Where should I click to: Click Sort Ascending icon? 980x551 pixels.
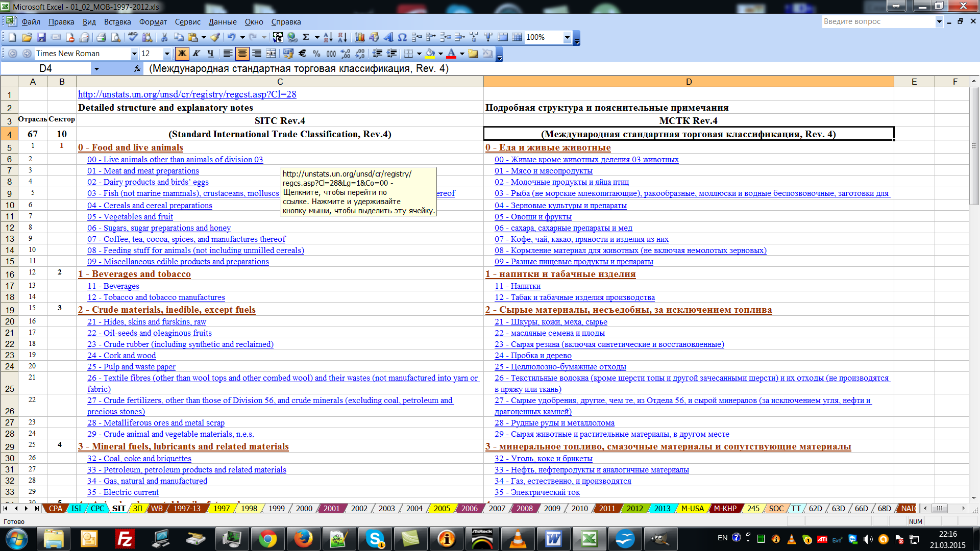pyautogui.click(x=328, y=37)
